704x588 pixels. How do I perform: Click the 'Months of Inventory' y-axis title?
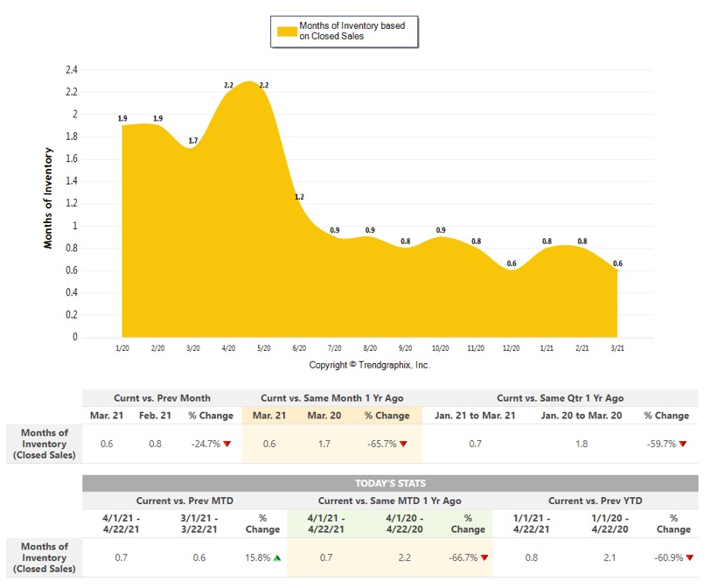point(49,198)
